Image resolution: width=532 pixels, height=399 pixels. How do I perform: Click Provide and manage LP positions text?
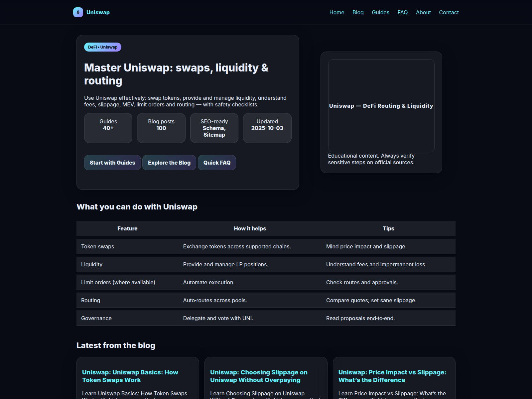click(x=226, y=264)
